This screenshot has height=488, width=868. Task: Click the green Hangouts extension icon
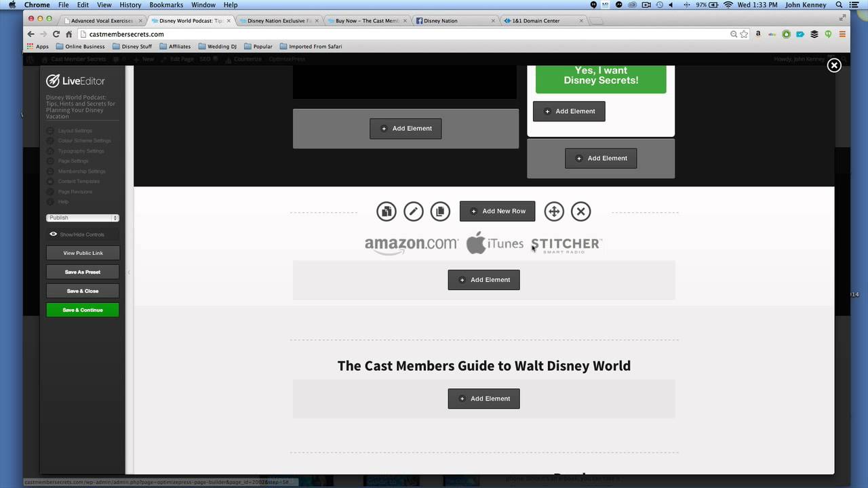828,34
